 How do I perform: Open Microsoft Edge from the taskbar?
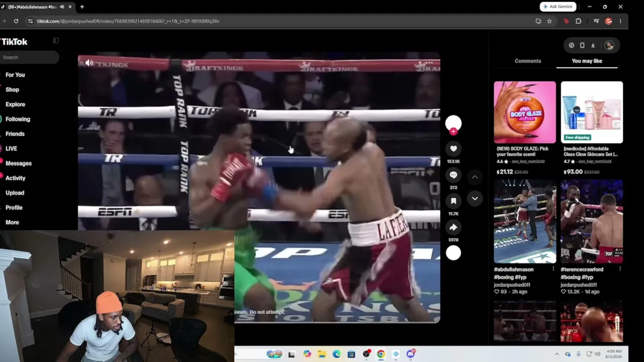[337, 354]
